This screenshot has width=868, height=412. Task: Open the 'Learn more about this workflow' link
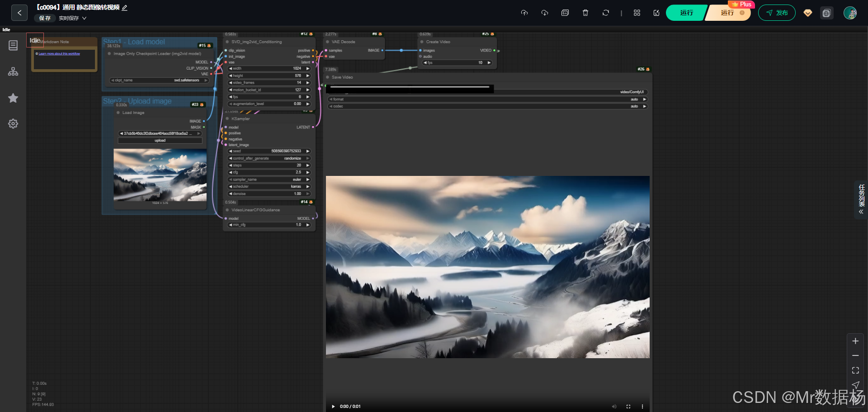point(59,54)
